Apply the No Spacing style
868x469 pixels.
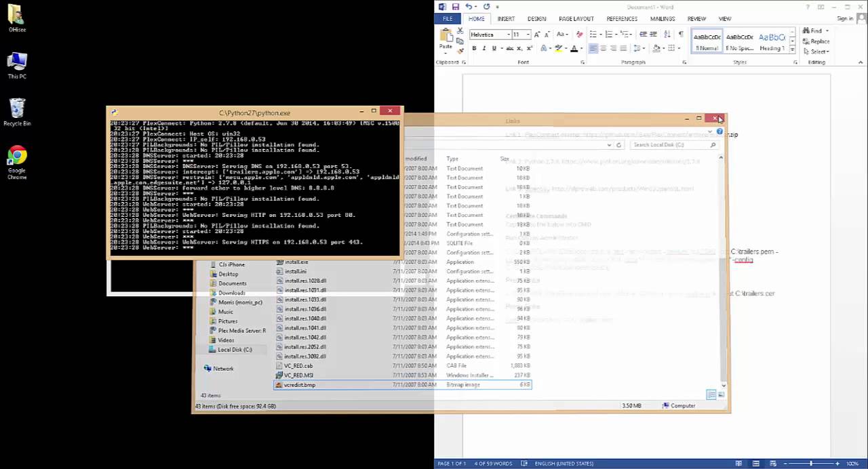[x=739, y=41]
